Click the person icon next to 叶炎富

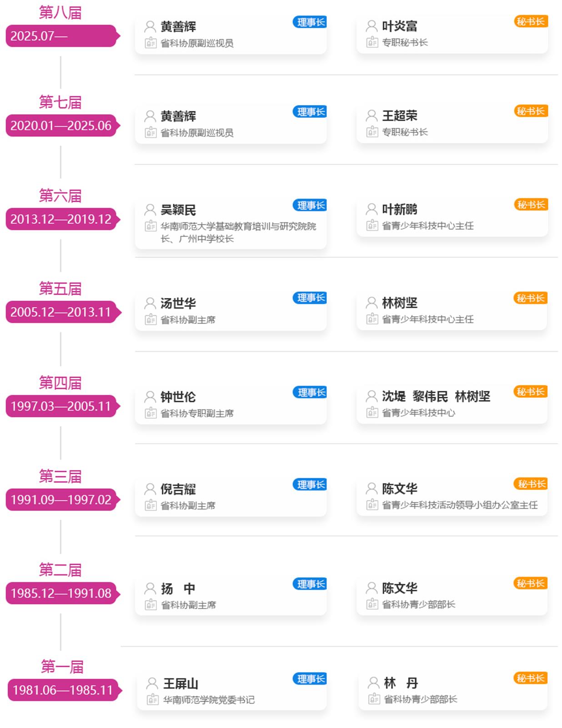pyautogui.click(x=371, y=26)
